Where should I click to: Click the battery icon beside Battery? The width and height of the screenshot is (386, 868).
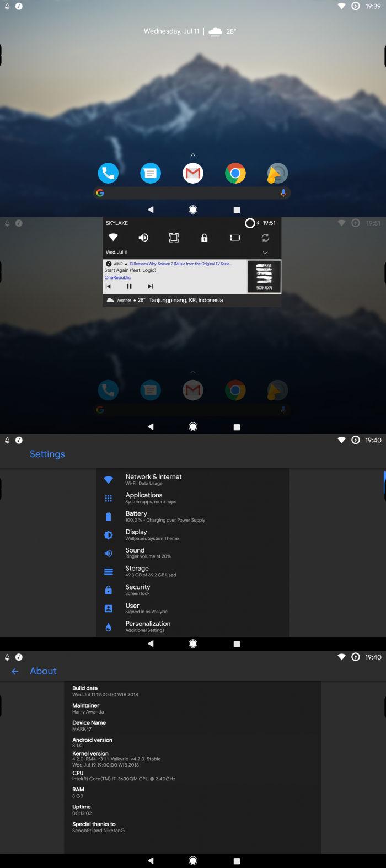[109, 517]
